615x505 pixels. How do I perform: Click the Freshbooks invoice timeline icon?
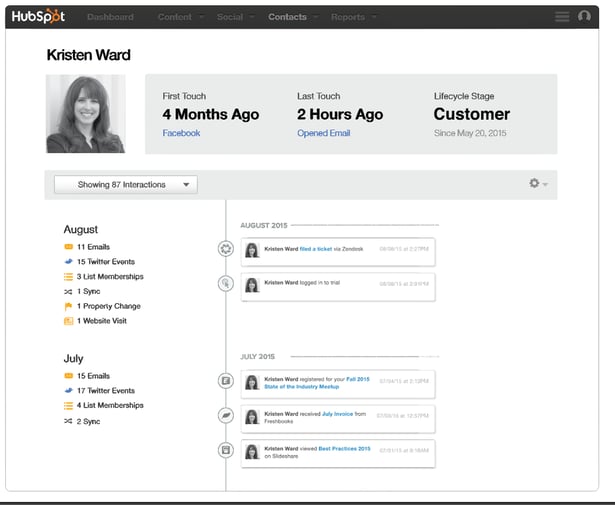pos(226,414)
